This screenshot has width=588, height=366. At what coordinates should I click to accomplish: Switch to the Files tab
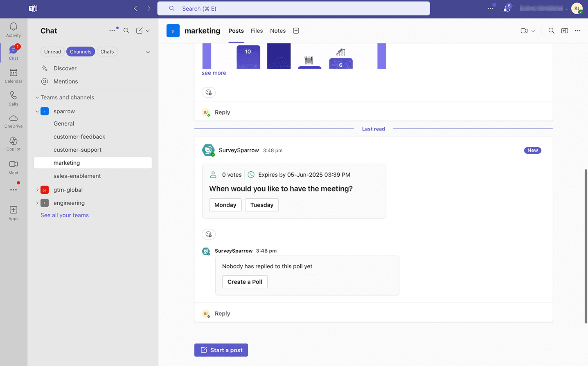pos(257,31)
